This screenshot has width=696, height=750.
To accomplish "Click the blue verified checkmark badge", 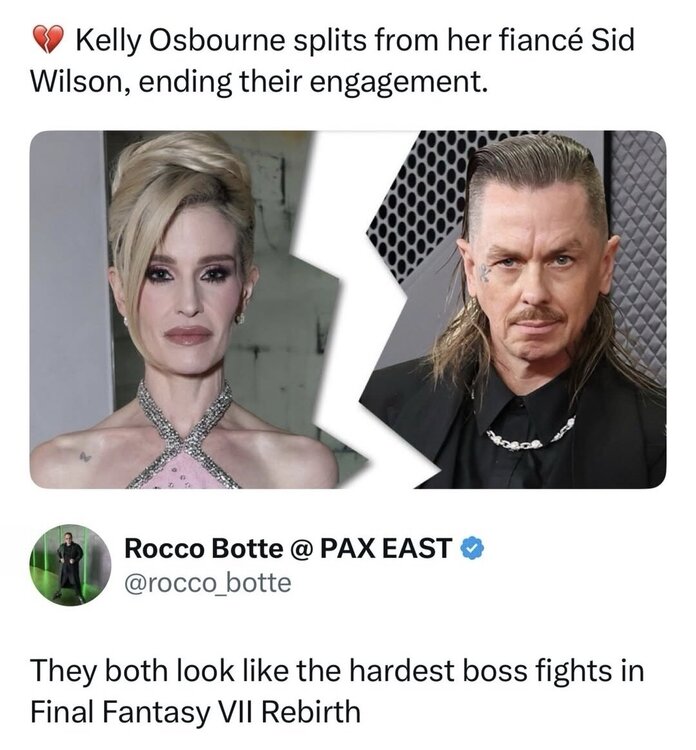I will (x=472, y=549).
